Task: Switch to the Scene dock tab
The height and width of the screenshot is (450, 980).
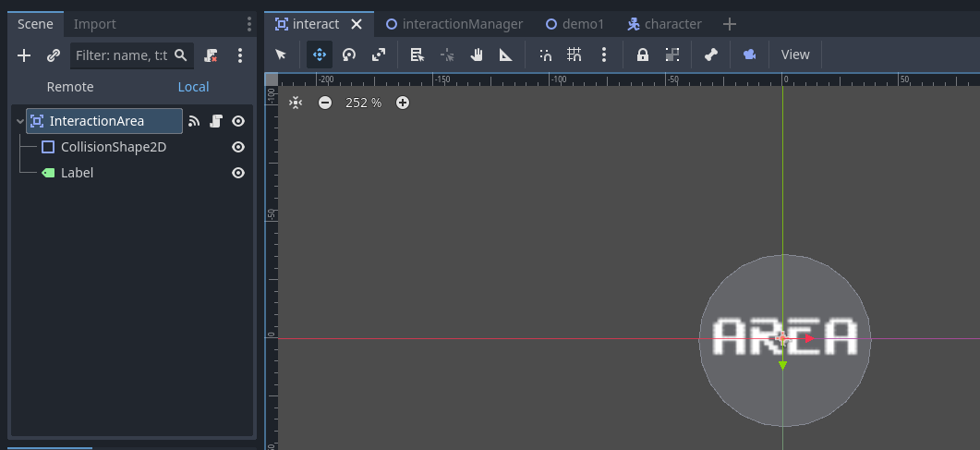Action: (x=35, y=24)
